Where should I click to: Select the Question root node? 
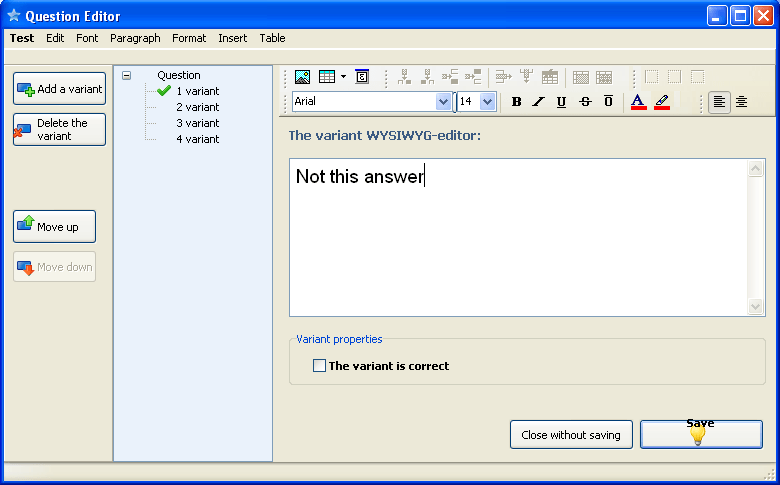[179, 75]
